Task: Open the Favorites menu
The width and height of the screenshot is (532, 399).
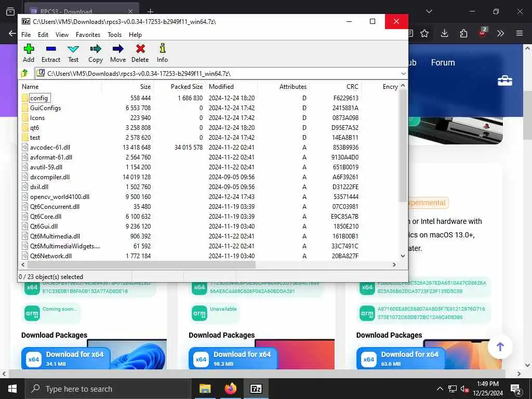Action: pos(88,35)
